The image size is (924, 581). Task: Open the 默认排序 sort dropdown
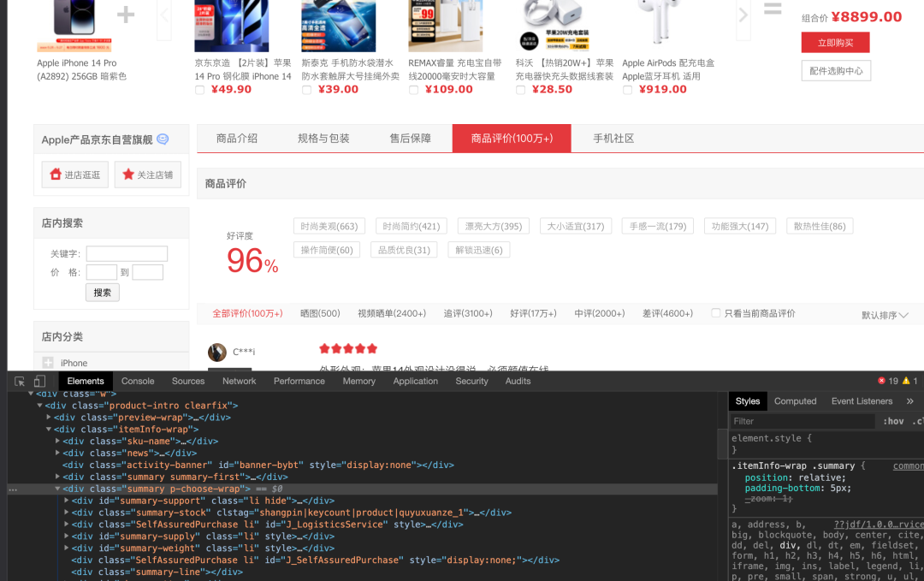click(885, 315)
